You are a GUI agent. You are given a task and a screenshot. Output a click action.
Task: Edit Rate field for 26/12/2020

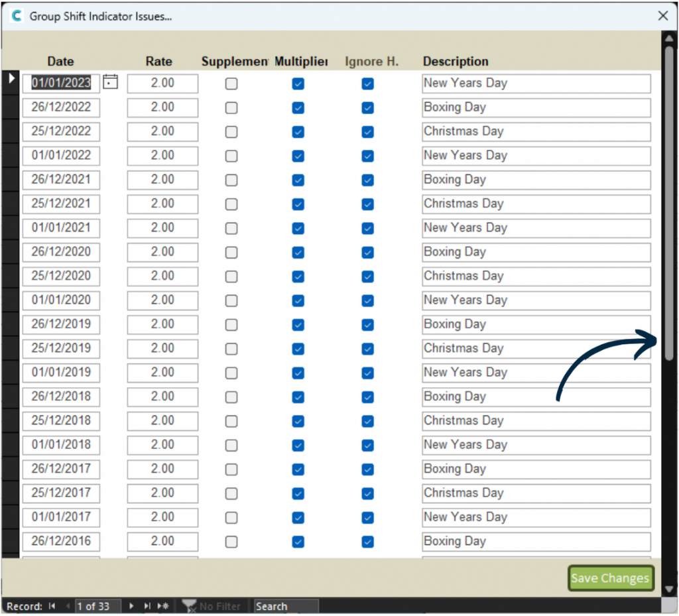tap(162, 252)
